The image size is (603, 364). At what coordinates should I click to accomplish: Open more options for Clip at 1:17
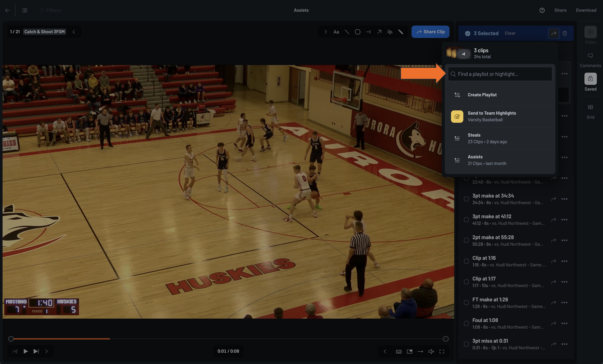[x=564, y=282]
